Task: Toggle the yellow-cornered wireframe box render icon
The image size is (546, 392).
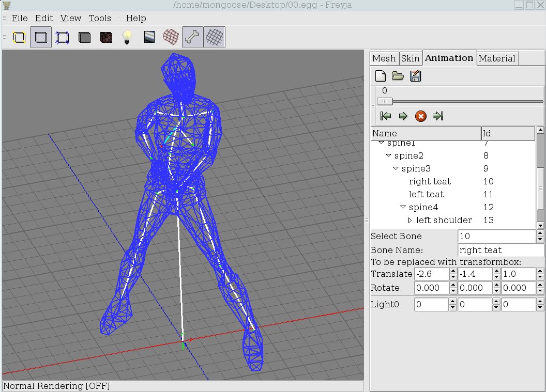Action: point(19,37)
